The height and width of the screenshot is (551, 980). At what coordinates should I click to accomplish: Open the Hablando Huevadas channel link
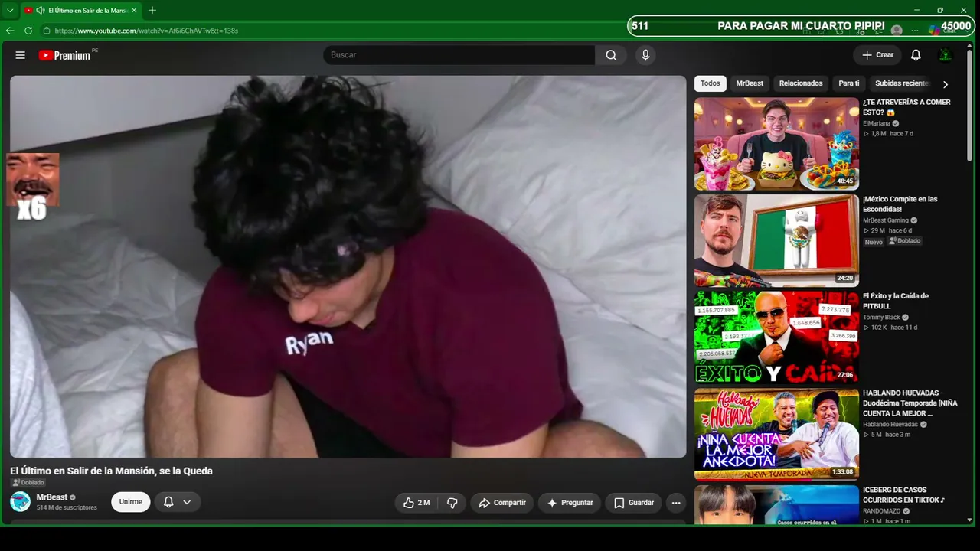click(890, 425)
